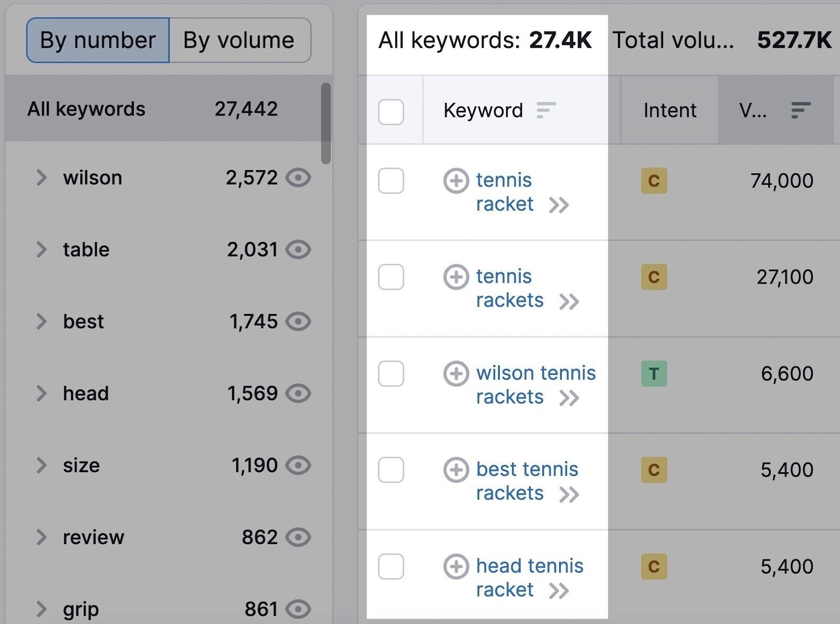Image resolution: width=840 pixels, height=624 pixels.
Task: Click the T intent badge for wilson tennis rackets
Action: 654,375
